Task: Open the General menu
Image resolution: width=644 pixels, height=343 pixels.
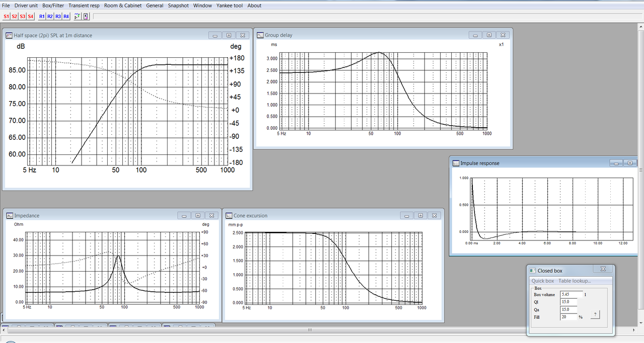Action: coord(155,6)
